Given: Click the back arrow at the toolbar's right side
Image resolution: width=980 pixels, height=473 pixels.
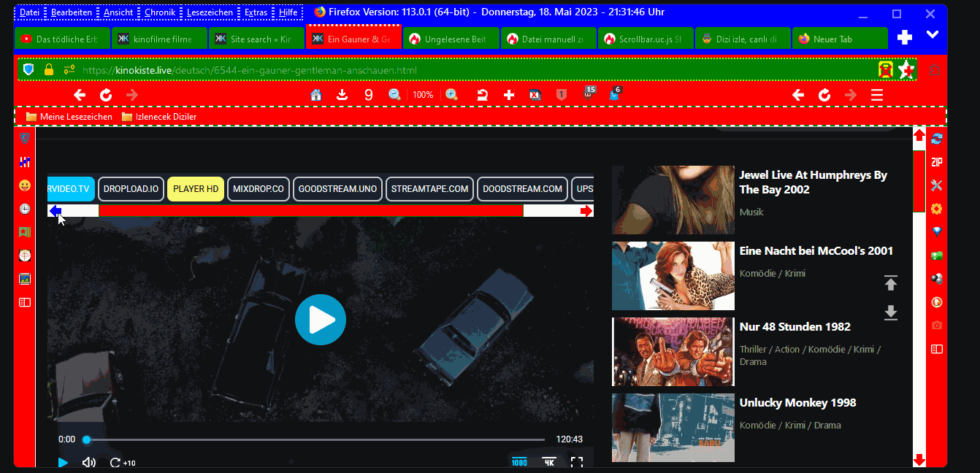Looking at the screenshot, I should point(798,95).
